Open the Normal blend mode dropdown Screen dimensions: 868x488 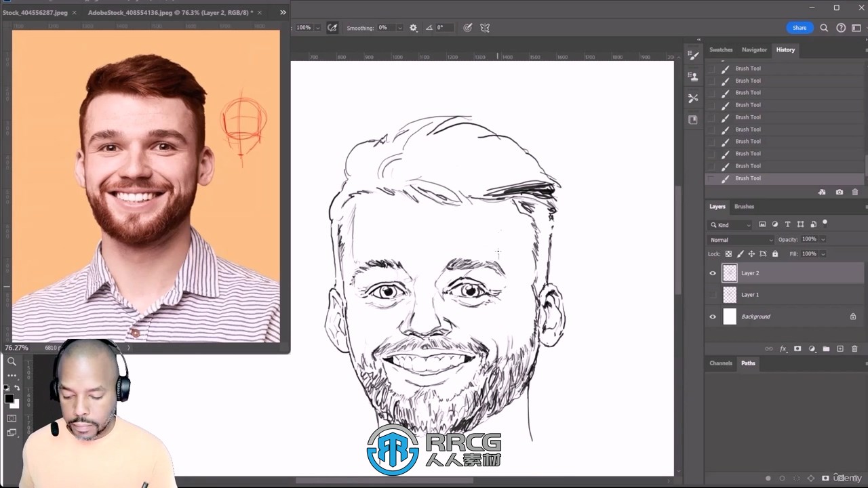tap(741, 240)
